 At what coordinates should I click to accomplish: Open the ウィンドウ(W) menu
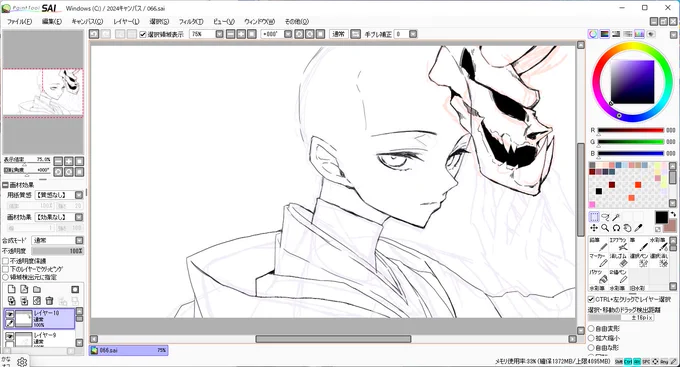click(x=259, y=21)
